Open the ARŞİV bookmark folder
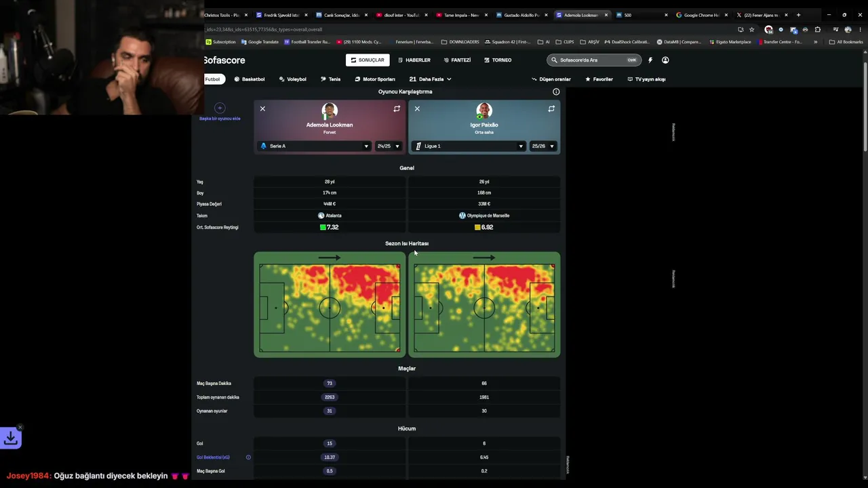The image size is (868, 488). click(589, 42)
